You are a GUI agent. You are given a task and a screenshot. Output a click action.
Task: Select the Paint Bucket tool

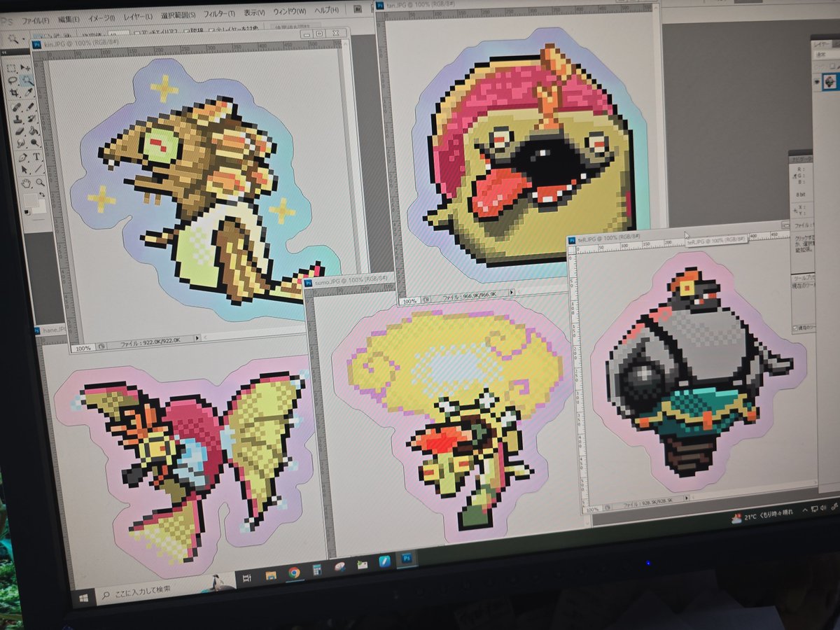point(34,130)
